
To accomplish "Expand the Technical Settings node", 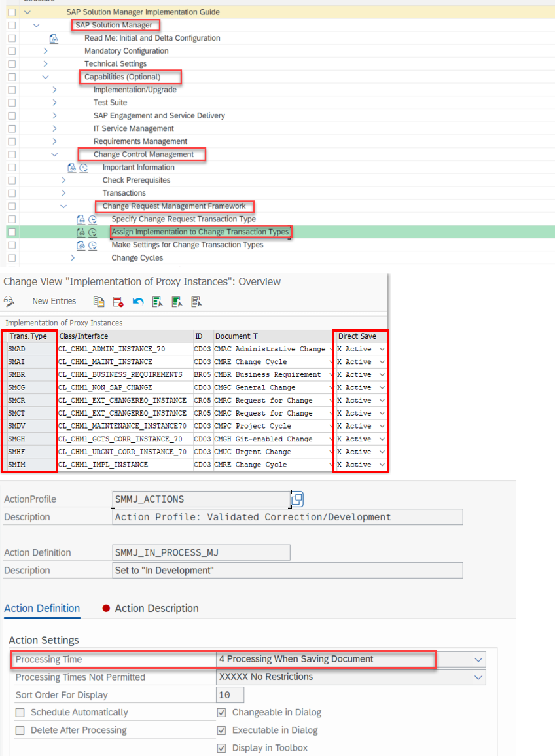I will point(45,63).
